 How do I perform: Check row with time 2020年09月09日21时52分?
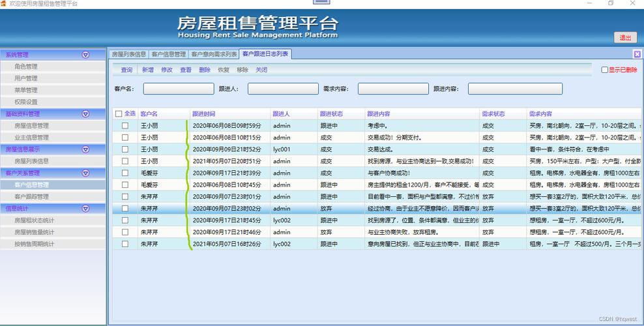(125, 149)
